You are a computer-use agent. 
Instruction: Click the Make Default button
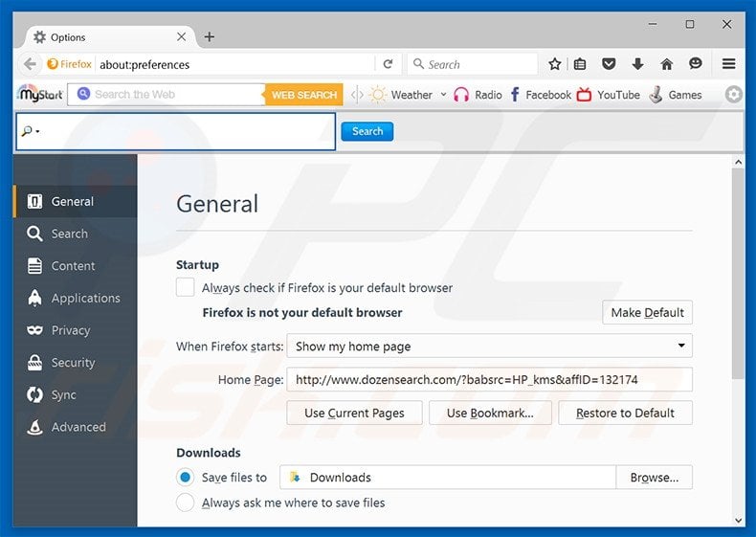tap(647, 312)
